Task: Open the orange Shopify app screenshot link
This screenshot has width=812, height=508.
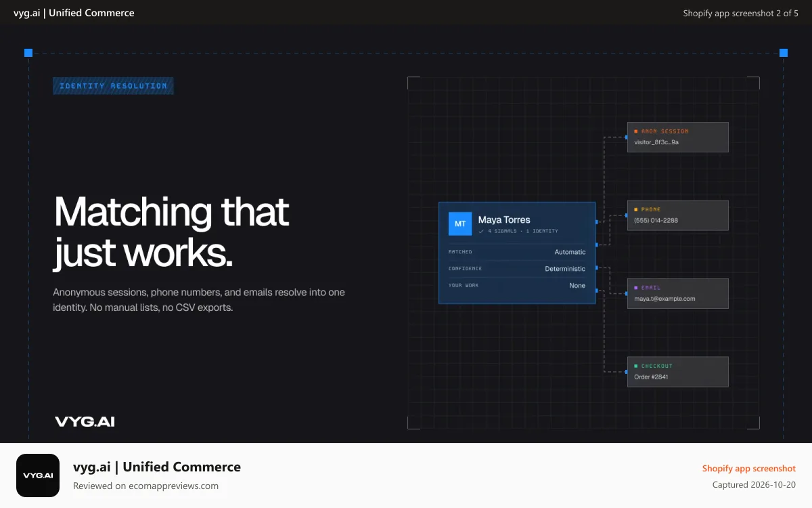Action: tap(748, 468)
